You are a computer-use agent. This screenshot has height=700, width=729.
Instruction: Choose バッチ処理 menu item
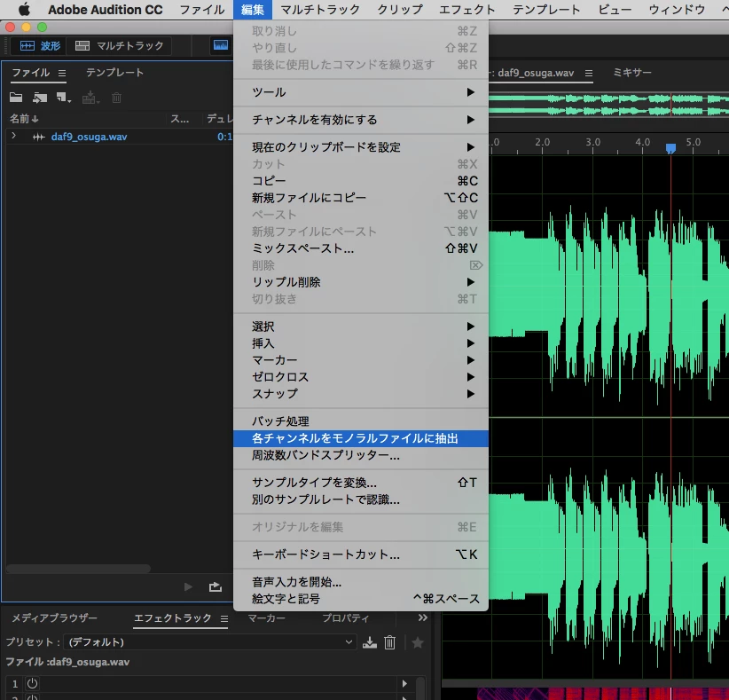tap(361, 421)
